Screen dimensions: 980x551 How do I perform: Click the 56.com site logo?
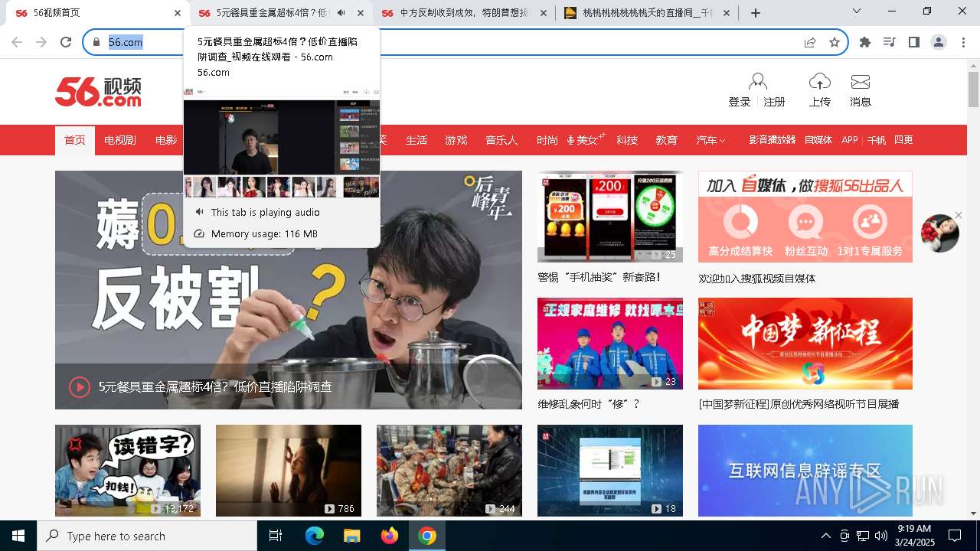[98, 91]
